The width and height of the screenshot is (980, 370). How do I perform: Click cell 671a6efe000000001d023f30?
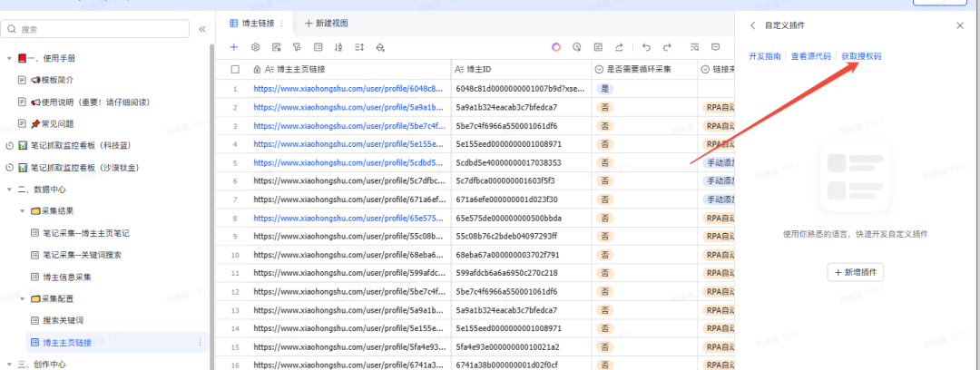pyautogui.click(x=522, y=200)
